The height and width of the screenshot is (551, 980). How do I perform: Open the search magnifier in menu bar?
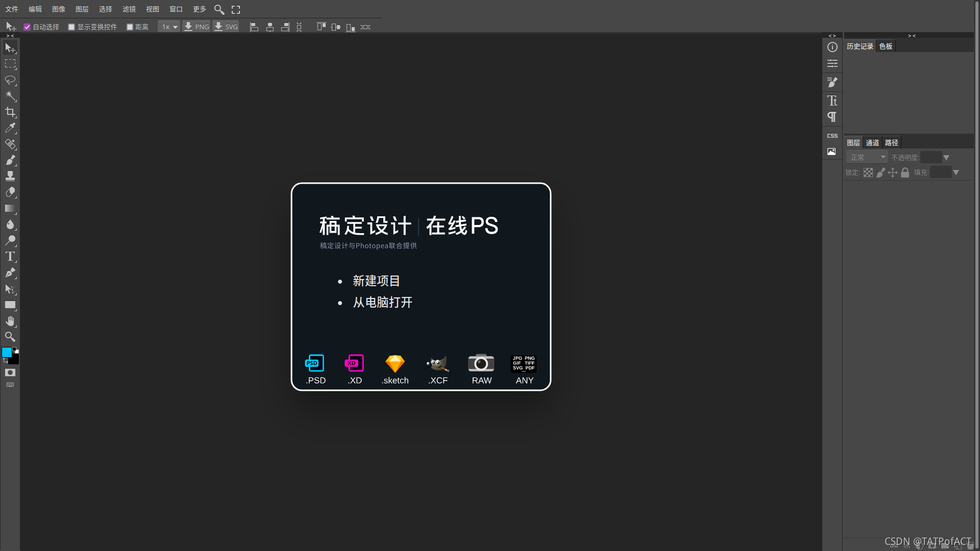point(219,9)
